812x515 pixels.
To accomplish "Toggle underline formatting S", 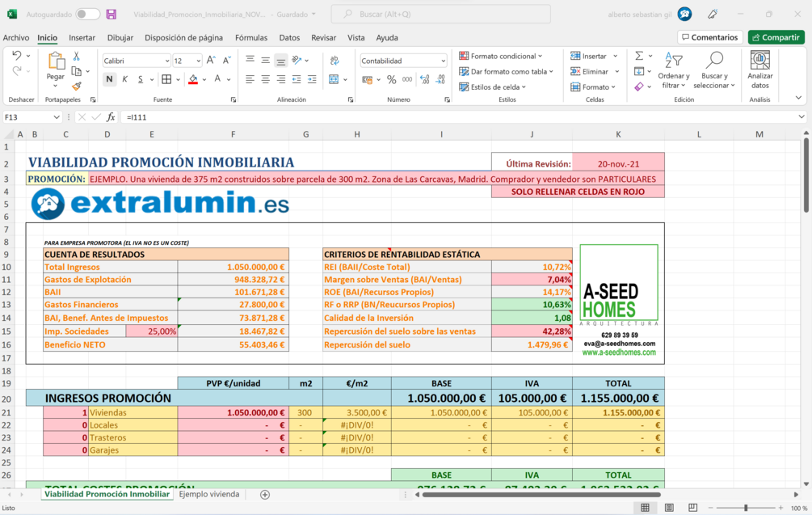I will 141,79.
